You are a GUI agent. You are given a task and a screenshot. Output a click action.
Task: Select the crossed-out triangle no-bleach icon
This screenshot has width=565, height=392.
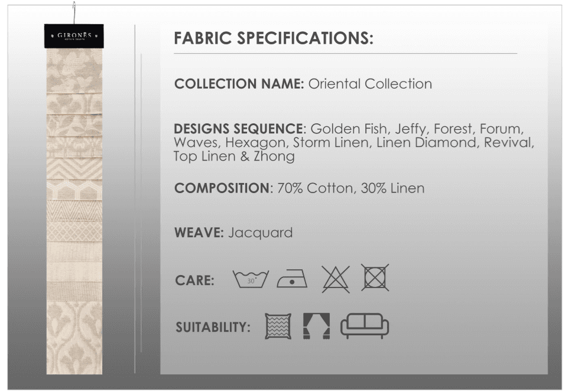(336, 278)
